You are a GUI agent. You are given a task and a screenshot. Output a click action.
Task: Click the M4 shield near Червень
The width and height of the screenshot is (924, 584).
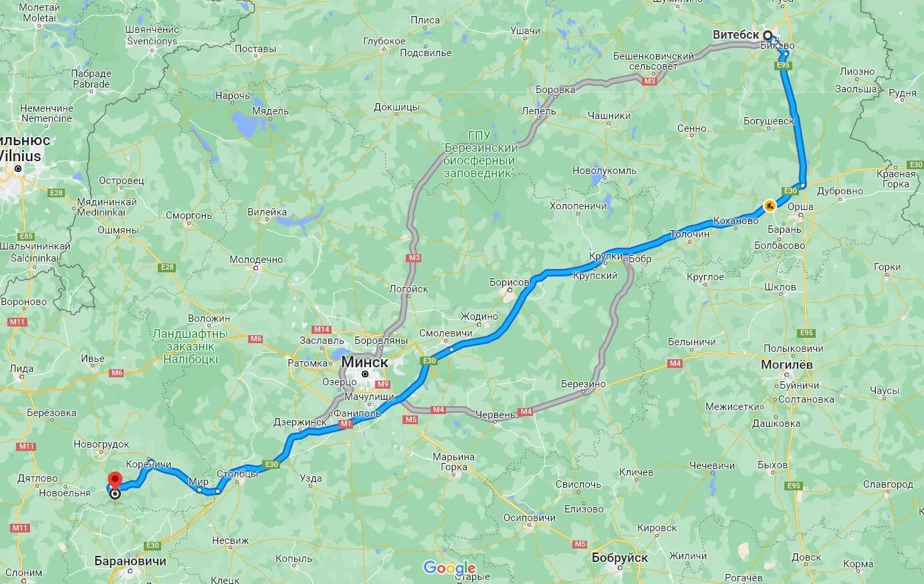(526, 411)
